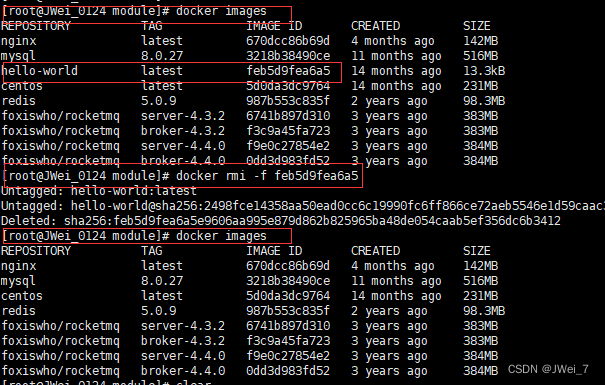The width and height of the screenshot is (605, 385).
Task: Click "4 months ago" in the listing after rmi
Action: (393, 266)
